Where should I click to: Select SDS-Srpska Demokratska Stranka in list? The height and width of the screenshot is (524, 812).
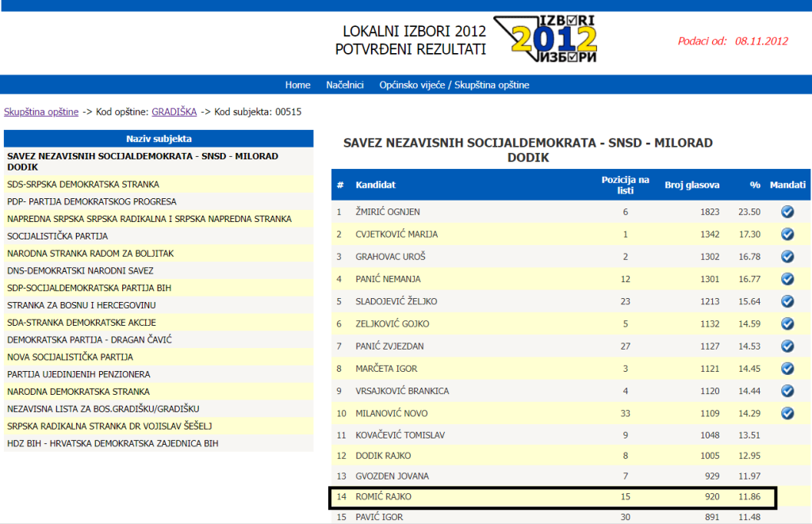tap(83, 184)
